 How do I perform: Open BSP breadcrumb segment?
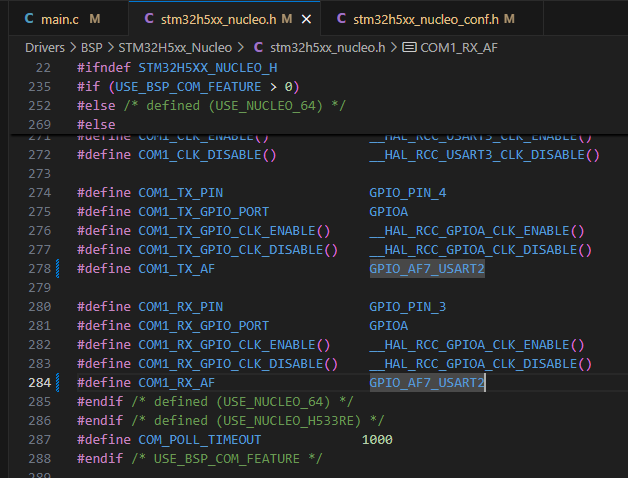pos(92,48)
